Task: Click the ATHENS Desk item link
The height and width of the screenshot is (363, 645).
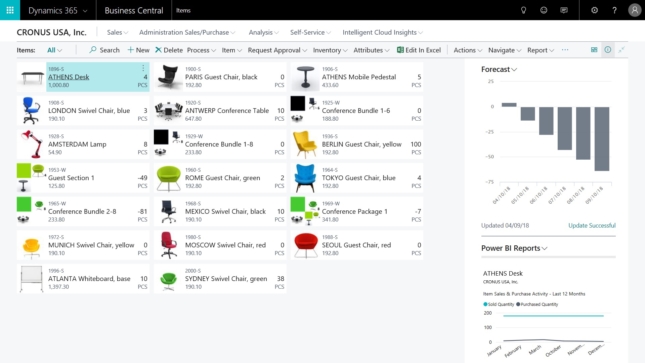Action: pos(68,77)
